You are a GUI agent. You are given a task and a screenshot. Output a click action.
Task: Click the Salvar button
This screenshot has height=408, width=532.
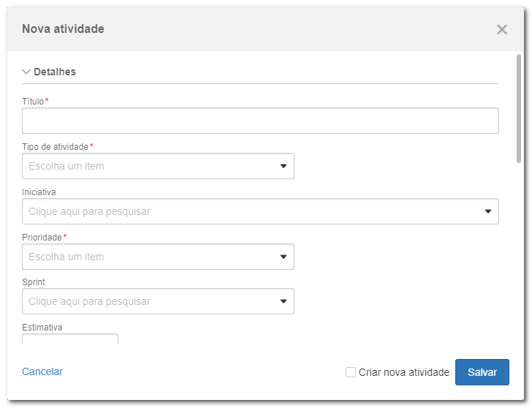tap(482, 372)
